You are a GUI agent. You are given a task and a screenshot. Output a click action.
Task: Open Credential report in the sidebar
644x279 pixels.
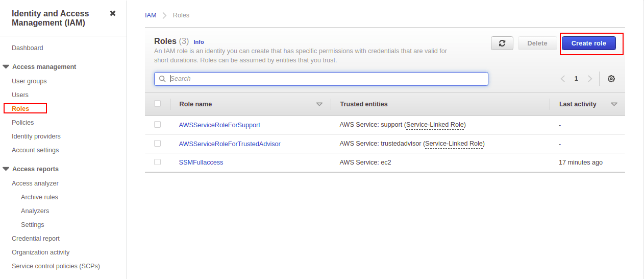point(36,239)
